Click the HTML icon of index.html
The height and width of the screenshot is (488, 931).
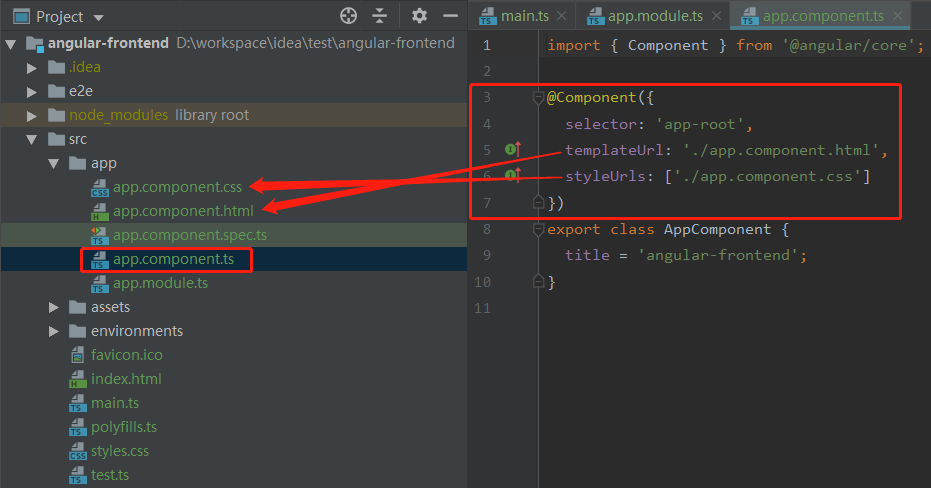coord(78,379)
